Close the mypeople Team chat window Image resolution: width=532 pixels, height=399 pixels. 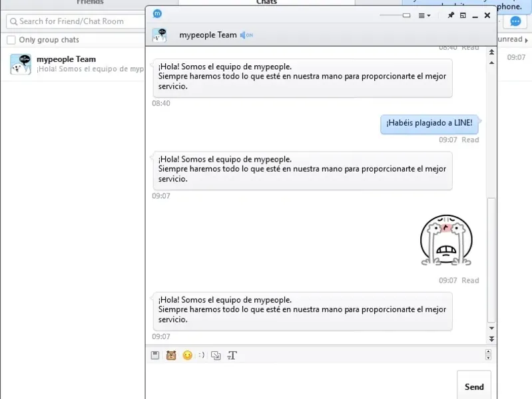487,15
